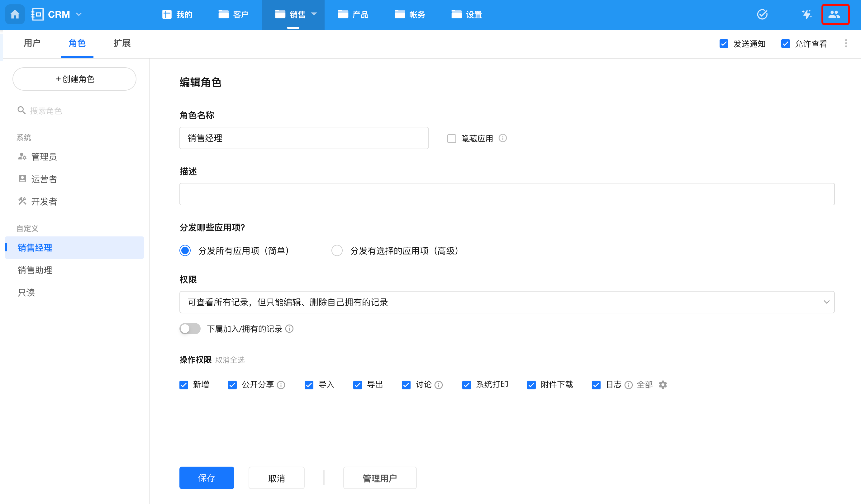Open the 销售 folder icon
Viewport: 861px width, 504px height.
[280, 14]
